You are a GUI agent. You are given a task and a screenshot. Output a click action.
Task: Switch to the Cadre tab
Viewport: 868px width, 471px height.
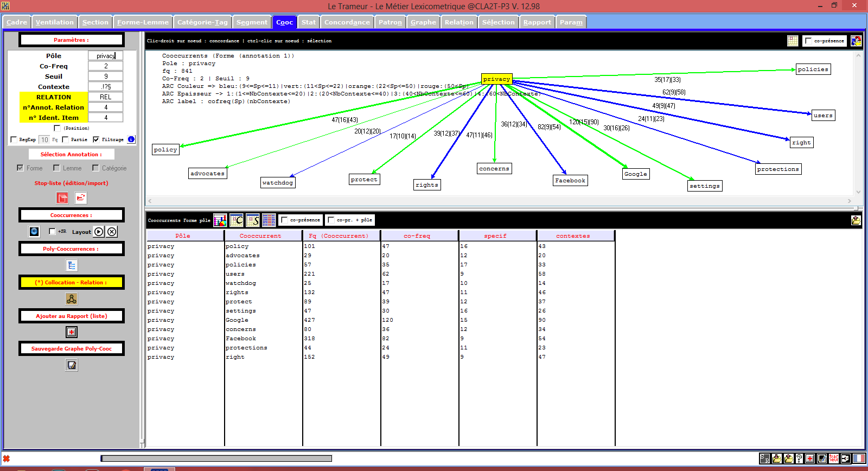(17, 22)
